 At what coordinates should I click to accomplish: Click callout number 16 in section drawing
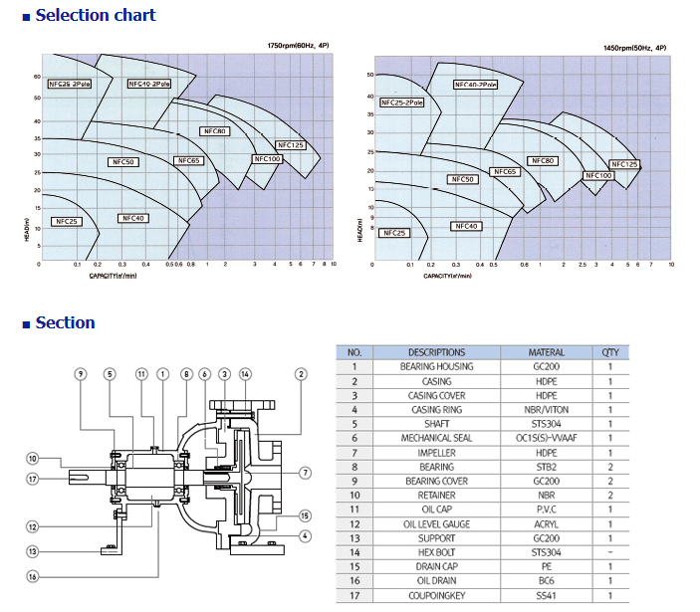(32, 576)
